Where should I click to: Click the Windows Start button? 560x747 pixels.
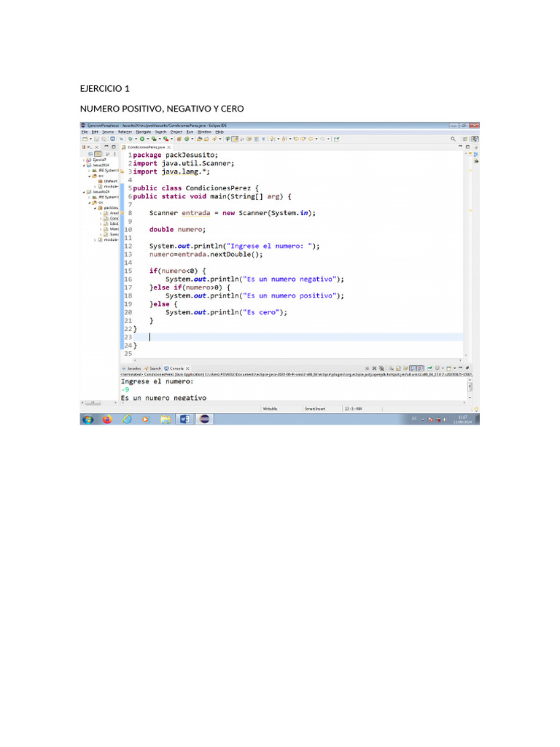click(x=87, y=419)
